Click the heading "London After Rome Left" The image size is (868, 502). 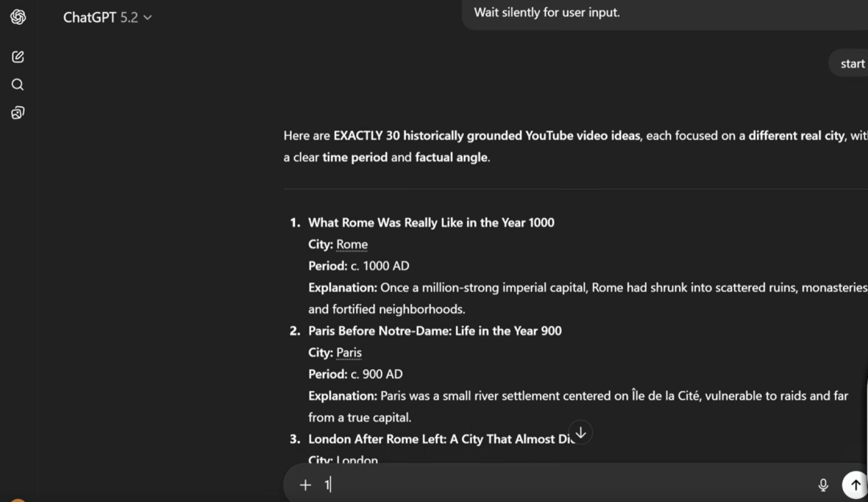tap(434, 439)
